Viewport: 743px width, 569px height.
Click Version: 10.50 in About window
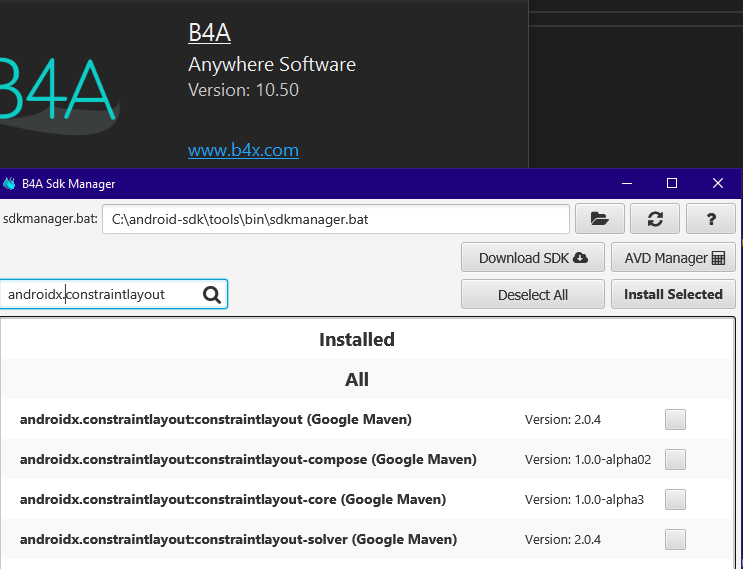pyautogui.click(x=243, y=90)
